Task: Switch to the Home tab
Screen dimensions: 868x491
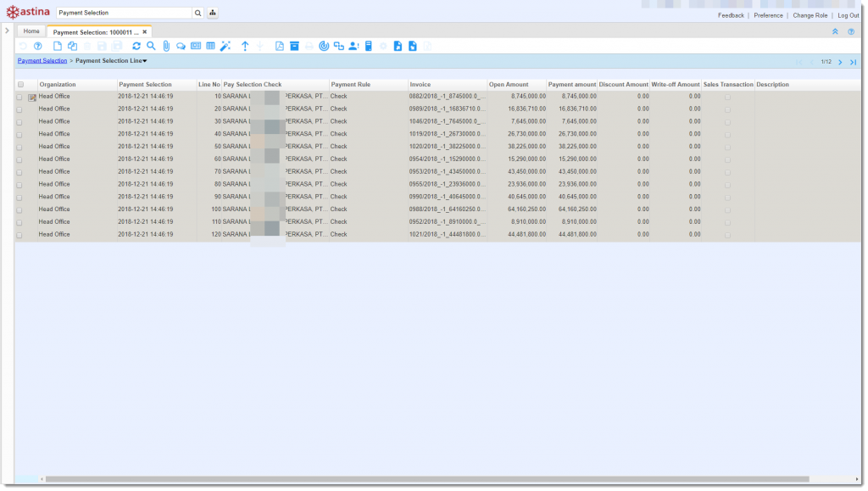Action: [31, 31]
